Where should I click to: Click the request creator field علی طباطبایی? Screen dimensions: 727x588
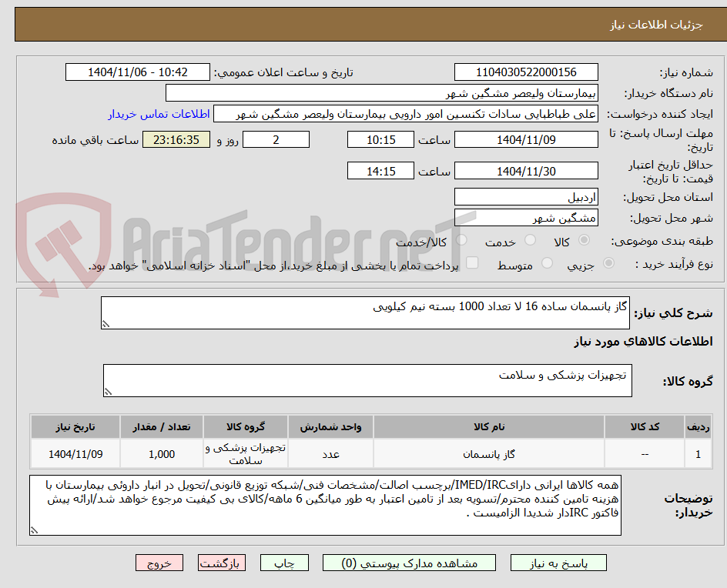(x=406, y=114)
